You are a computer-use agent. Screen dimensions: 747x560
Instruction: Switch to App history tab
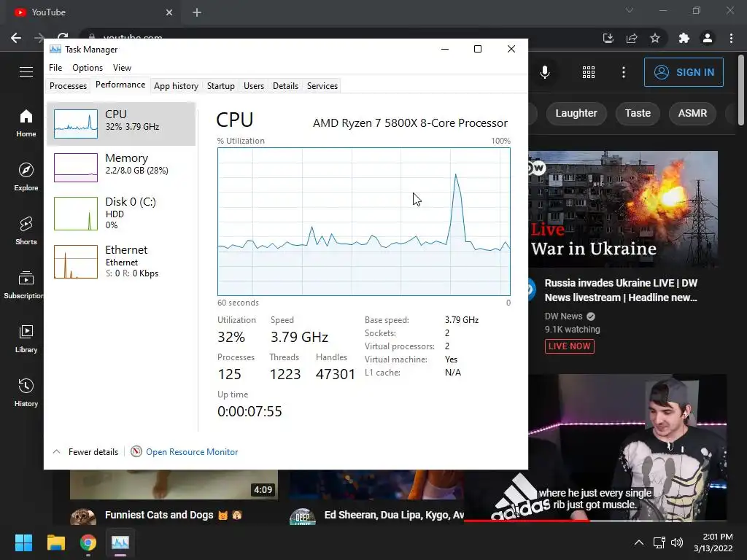pyautogui.click(x=177, y=86)
